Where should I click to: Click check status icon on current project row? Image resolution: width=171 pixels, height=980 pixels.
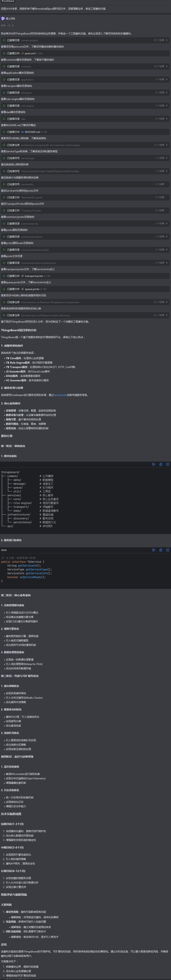(4, 40)
